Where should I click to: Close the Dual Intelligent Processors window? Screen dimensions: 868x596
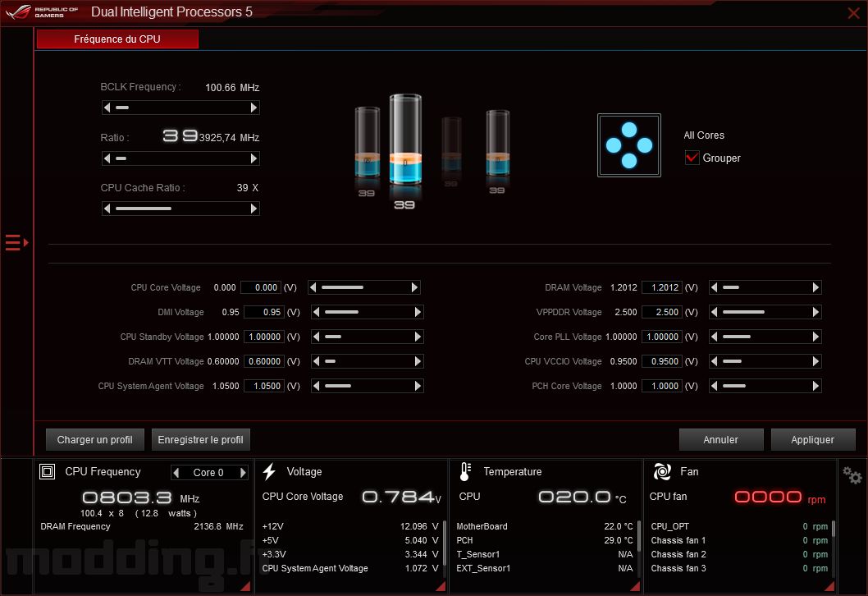pos(853,13)
